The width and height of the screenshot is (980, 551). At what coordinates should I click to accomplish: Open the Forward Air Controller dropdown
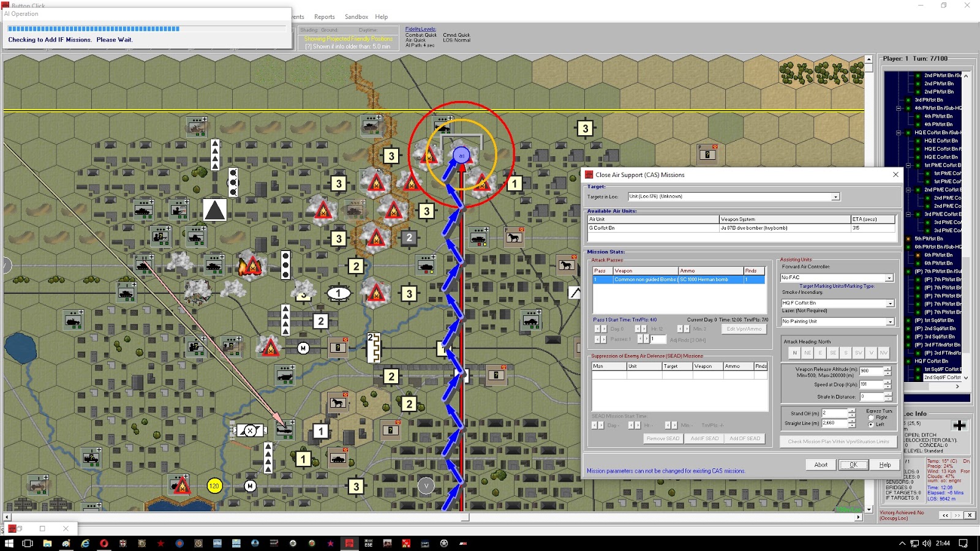(889, 278)
